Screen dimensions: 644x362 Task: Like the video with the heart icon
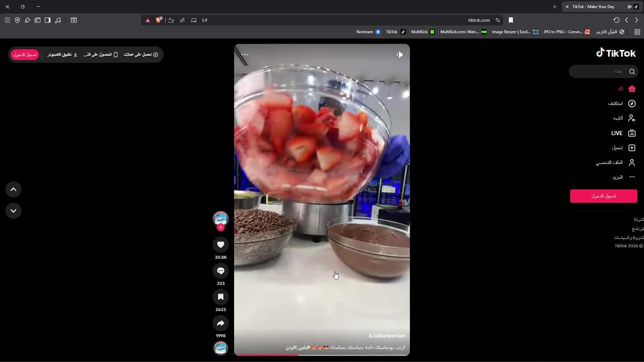tap(220, 244)
